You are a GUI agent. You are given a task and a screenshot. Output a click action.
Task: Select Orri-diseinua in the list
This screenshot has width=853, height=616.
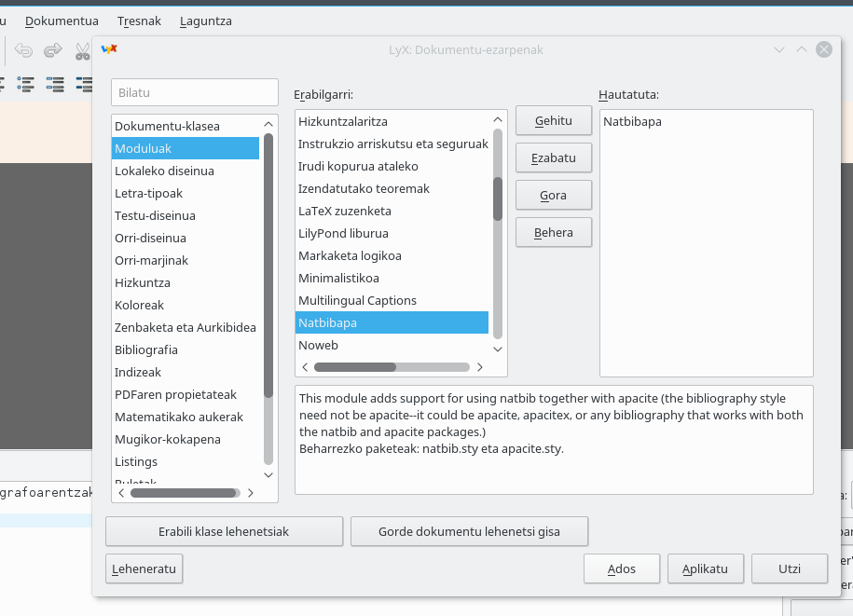point(185,238)
